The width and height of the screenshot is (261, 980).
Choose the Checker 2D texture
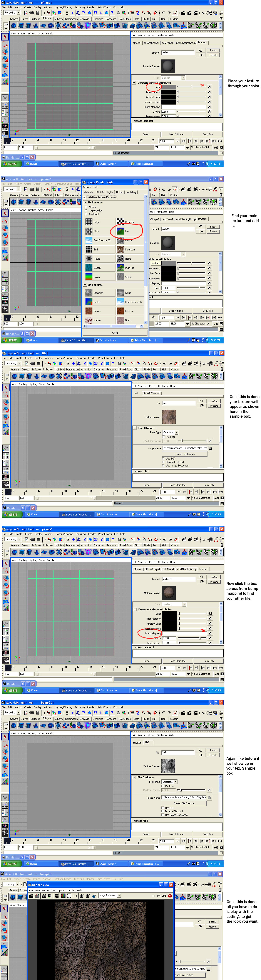130,222
